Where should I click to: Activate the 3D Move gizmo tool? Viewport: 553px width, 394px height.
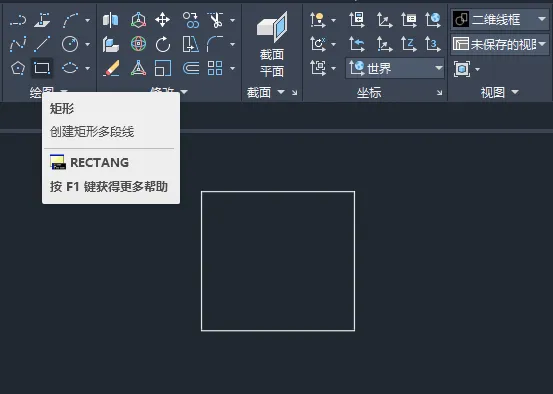(x=138, y=20)
